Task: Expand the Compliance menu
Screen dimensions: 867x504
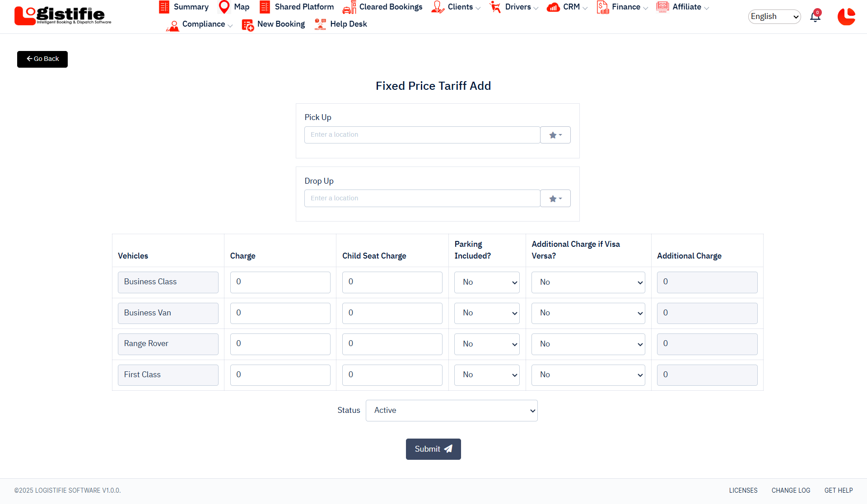Action: point(204,24)
